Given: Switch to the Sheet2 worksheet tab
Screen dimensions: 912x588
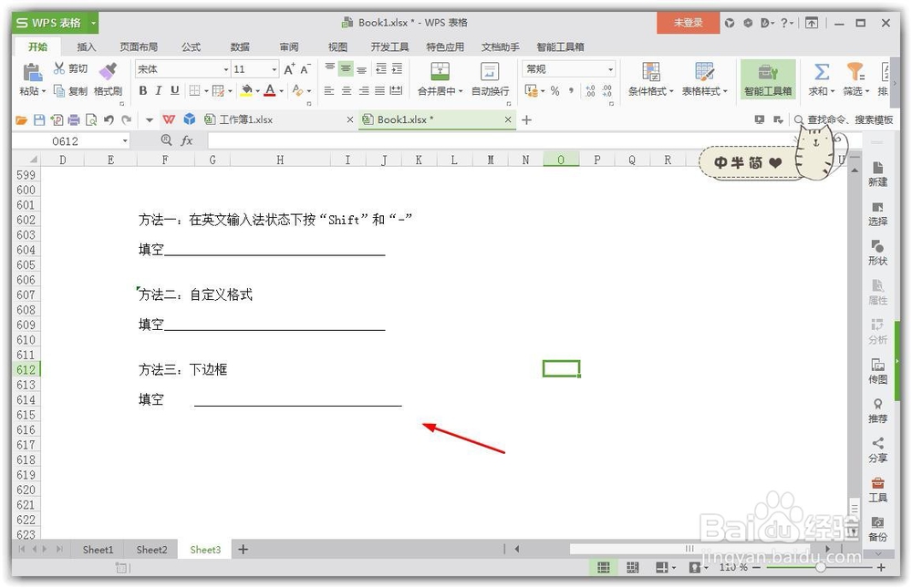Looking at the screenshot, I should (150, 549).
